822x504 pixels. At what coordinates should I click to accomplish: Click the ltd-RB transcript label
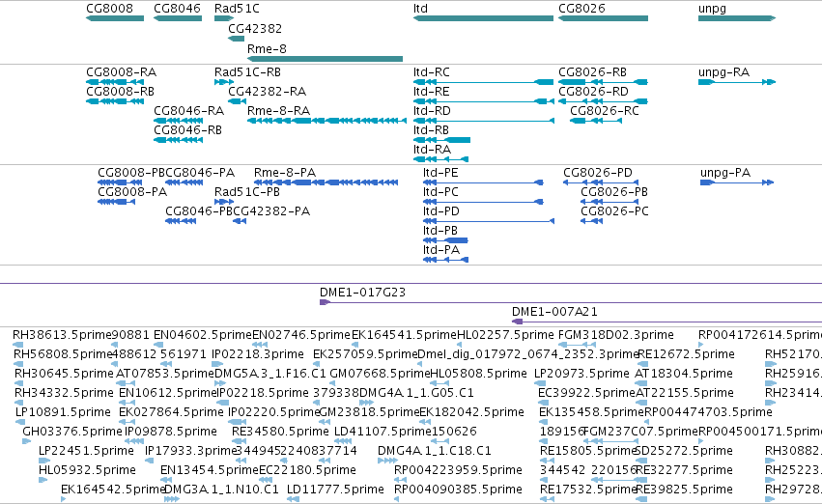(431, 130)
